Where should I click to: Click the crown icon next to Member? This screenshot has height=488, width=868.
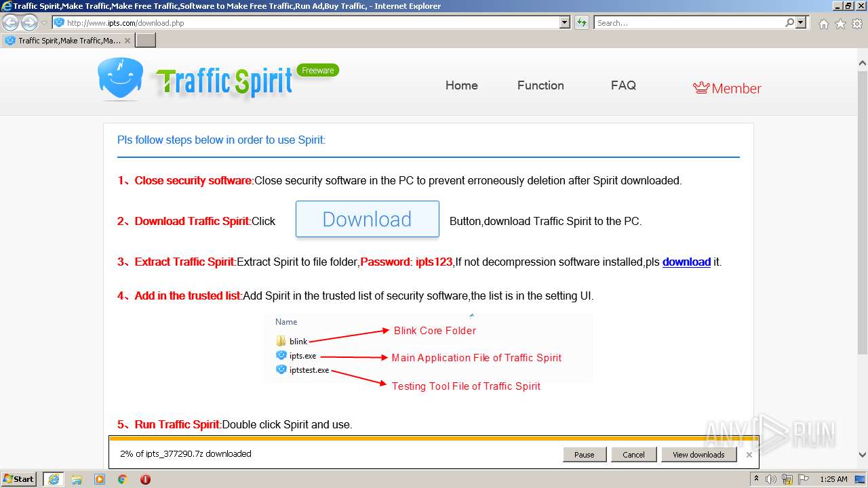(x=701, y=88)
